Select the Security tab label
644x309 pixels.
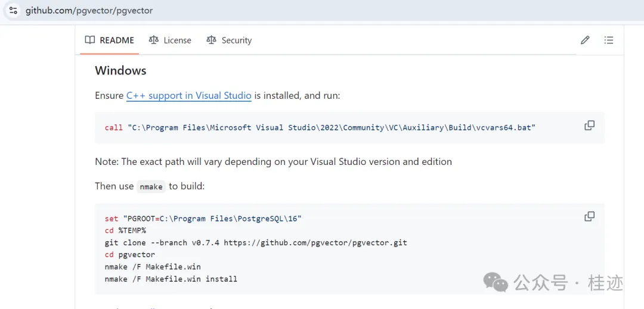(237, 40)
